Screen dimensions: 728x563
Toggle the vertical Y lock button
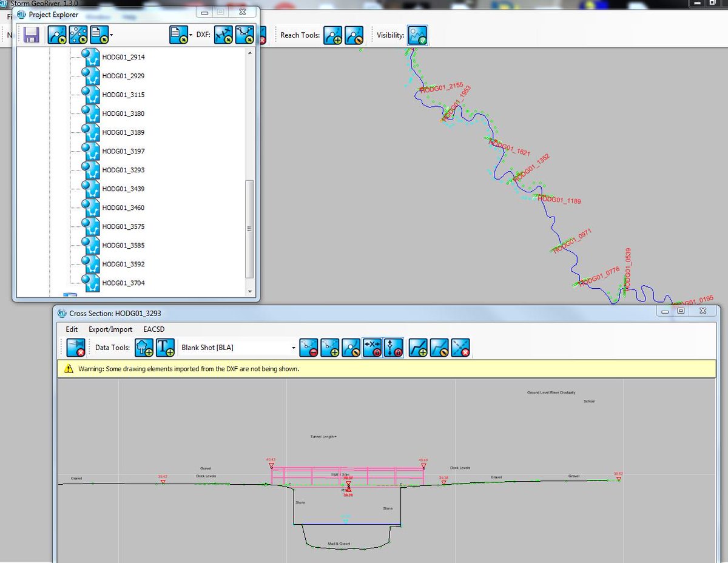tap(393, 348)
